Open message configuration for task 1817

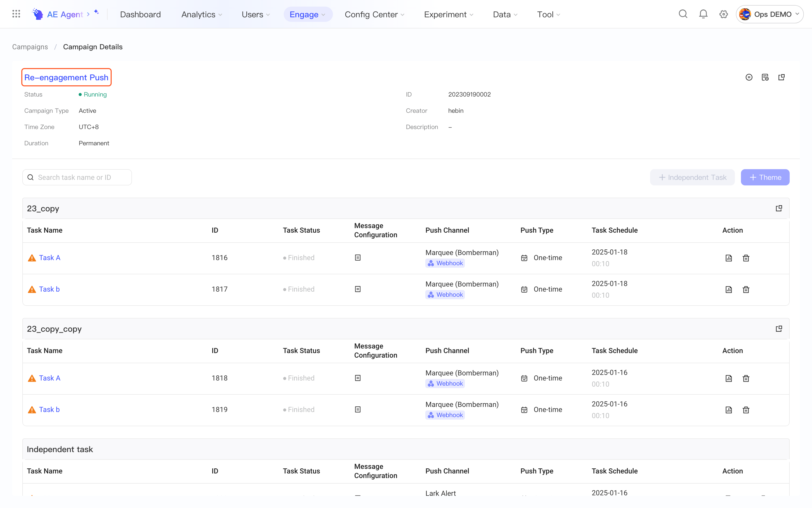358,289
